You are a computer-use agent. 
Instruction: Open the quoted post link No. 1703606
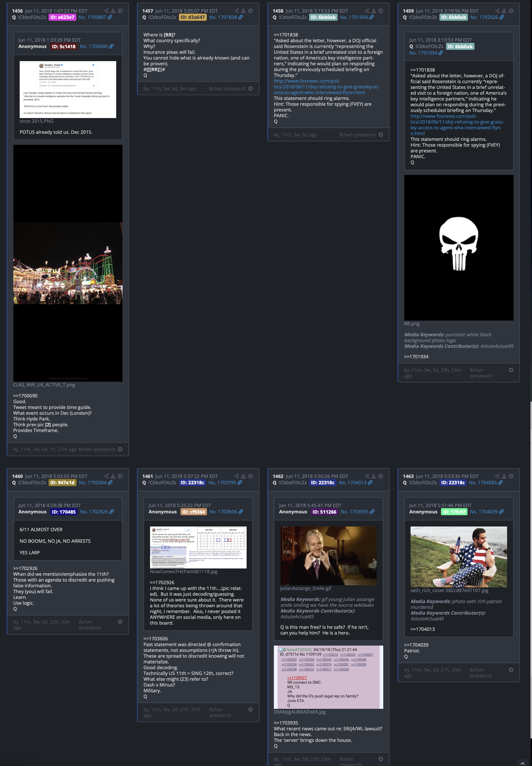(226, 512)
